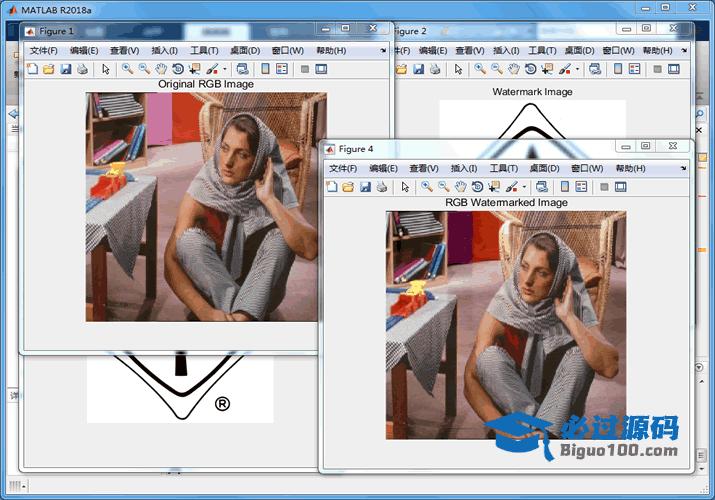
Task: Open brush color dropdown arrow in Figure 2
Action: 577,69
